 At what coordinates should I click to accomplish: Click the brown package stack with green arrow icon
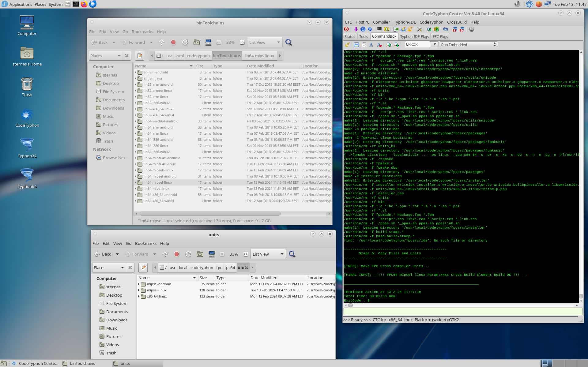436,29
